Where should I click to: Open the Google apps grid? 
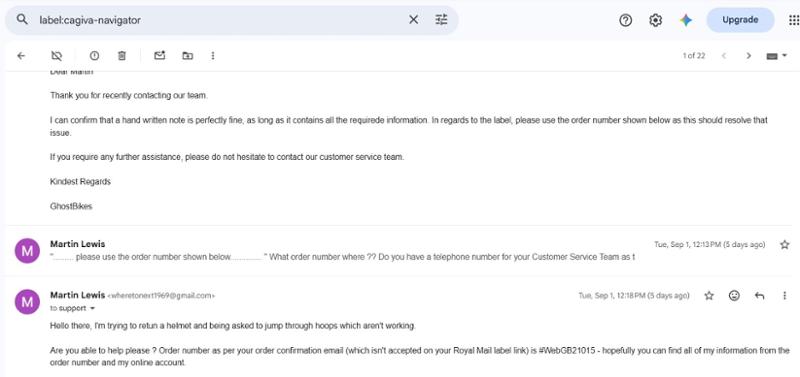(x=794, y=20)
